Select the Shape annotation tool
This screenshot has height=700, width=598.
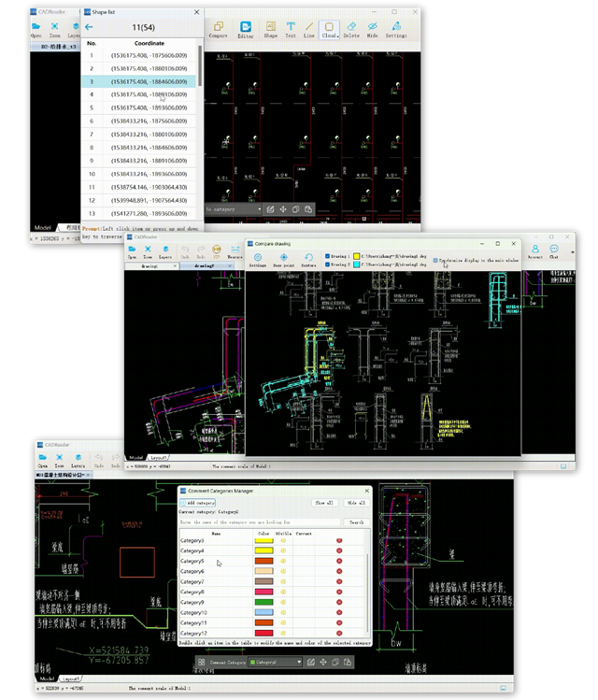pyautogui.click(x=270, y=30)
